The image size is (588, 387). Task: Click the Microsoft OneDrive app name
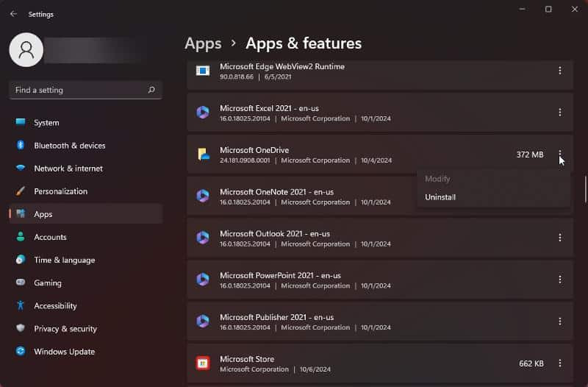click(254, 150)
